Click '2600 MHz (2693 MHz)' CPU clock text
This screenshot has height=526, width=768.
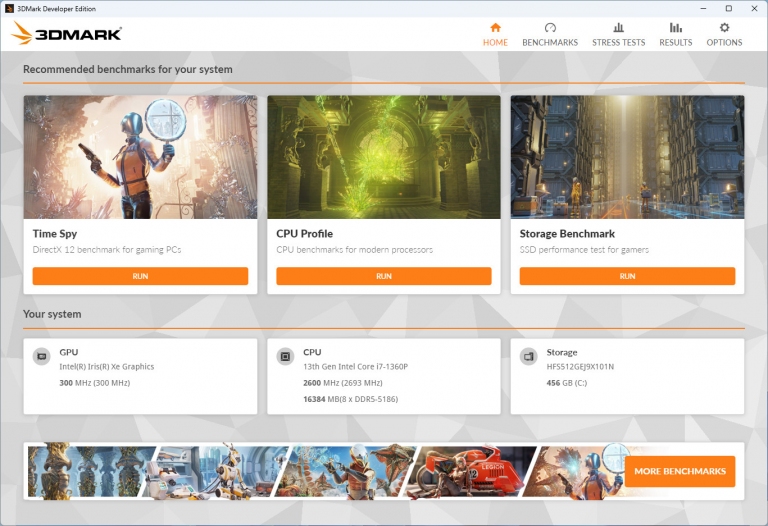pyautogui.click(x=342, y=383)
